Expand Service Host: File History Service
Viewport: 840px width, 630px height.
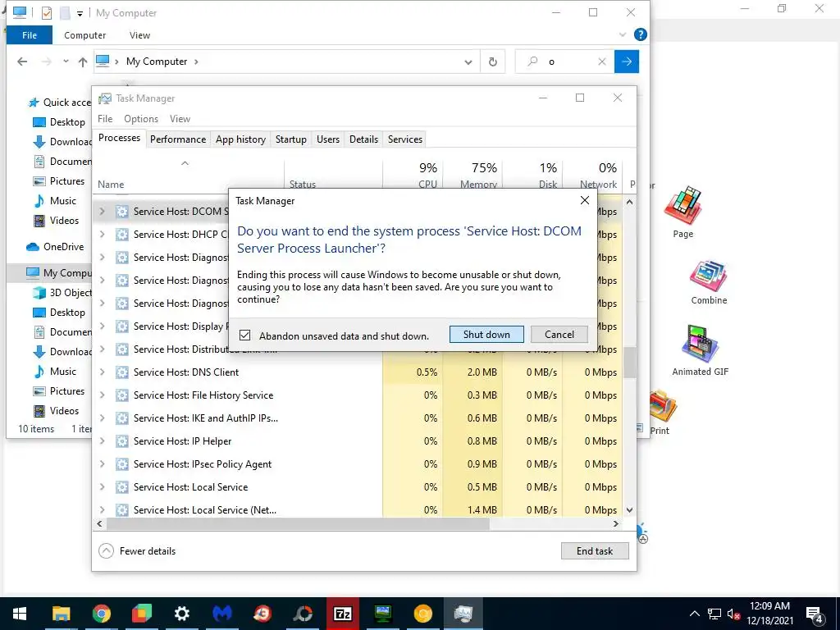click(103, 395)
